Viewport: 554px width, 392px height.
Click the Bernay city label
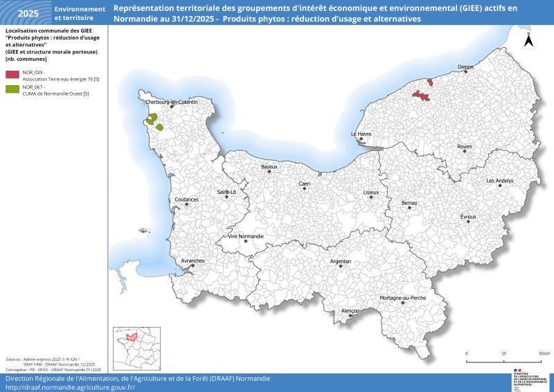[x=409, y=203]
